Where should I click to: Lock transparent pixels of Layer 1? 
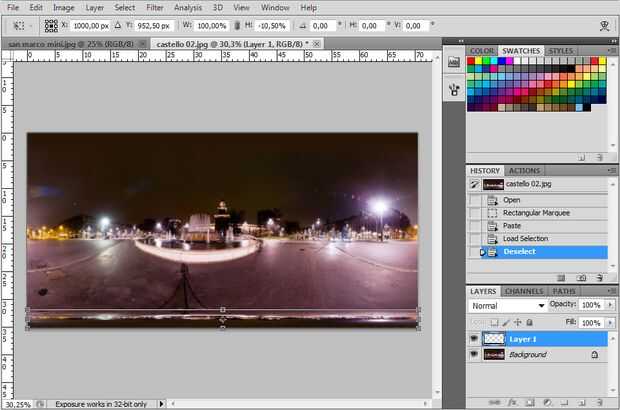point(494,323)
